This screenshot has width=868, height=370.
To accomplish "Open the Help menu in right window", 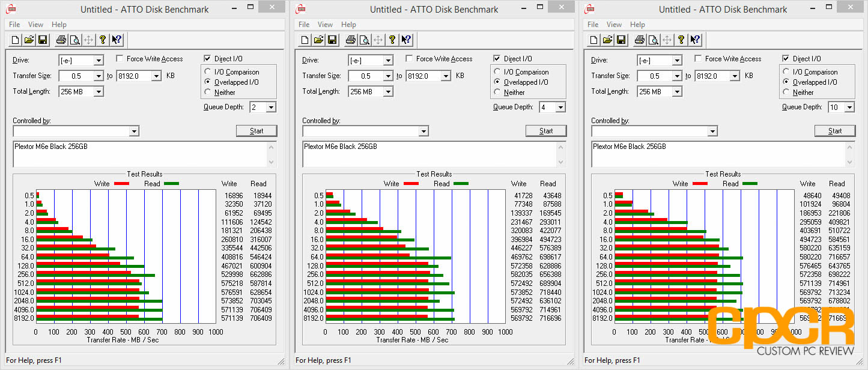I will pos(637,25).
